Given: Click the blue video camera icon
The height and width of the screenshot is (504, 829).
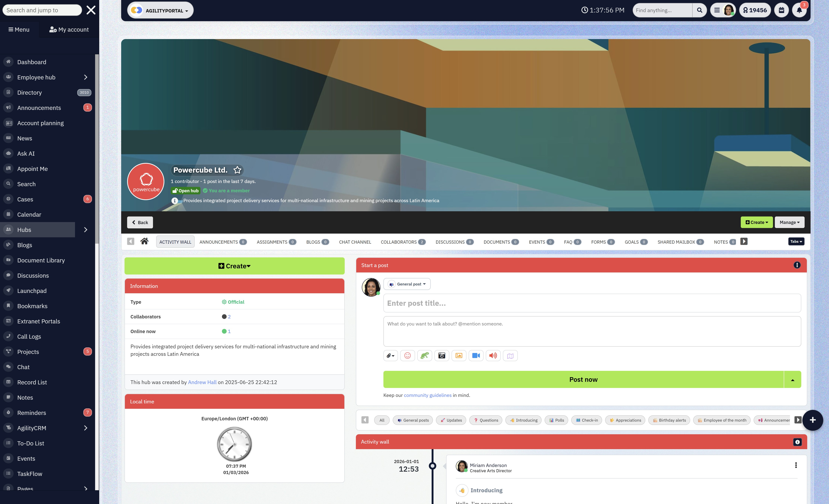Looking at the screenshot, I should [x=476, y=355].
